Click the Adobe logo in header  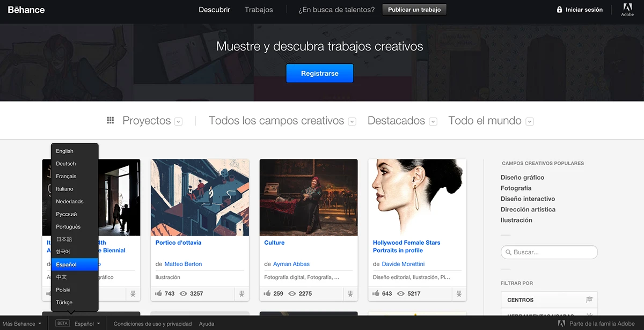(627, 9)
